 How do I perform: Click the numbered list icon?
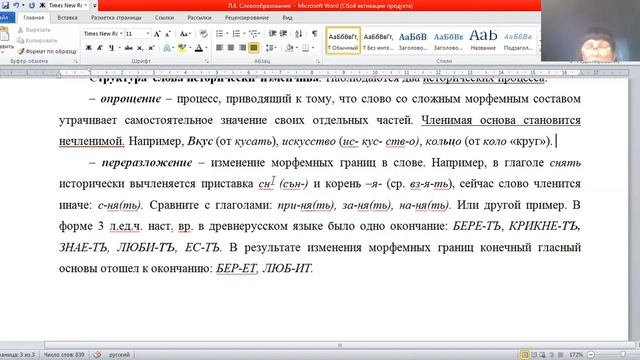[236, 33]
